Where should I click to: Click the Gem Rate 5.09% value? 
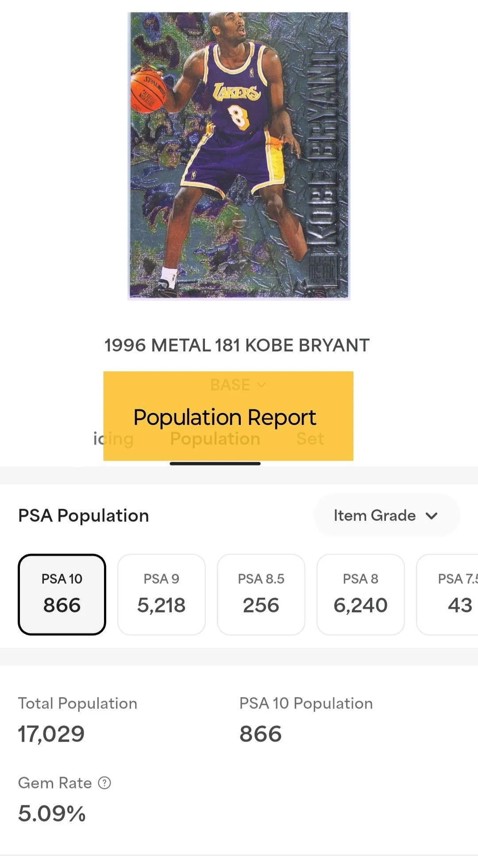click(x=52, y=814)
